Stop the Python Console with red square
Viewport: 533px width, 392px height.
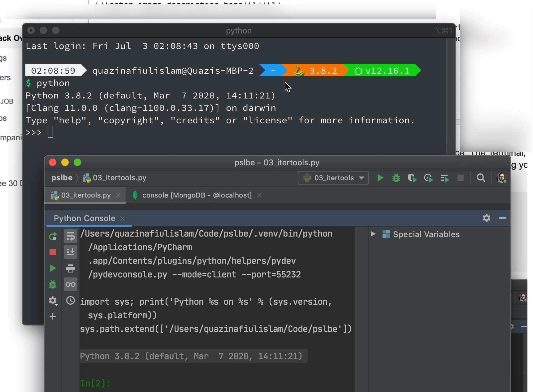(53, 252)
